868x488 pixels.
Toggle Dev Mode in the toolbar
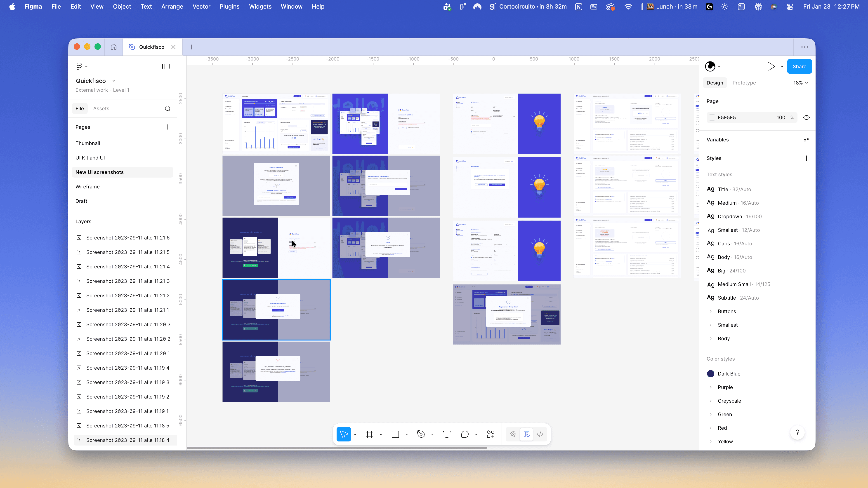(x=540, y=434)
